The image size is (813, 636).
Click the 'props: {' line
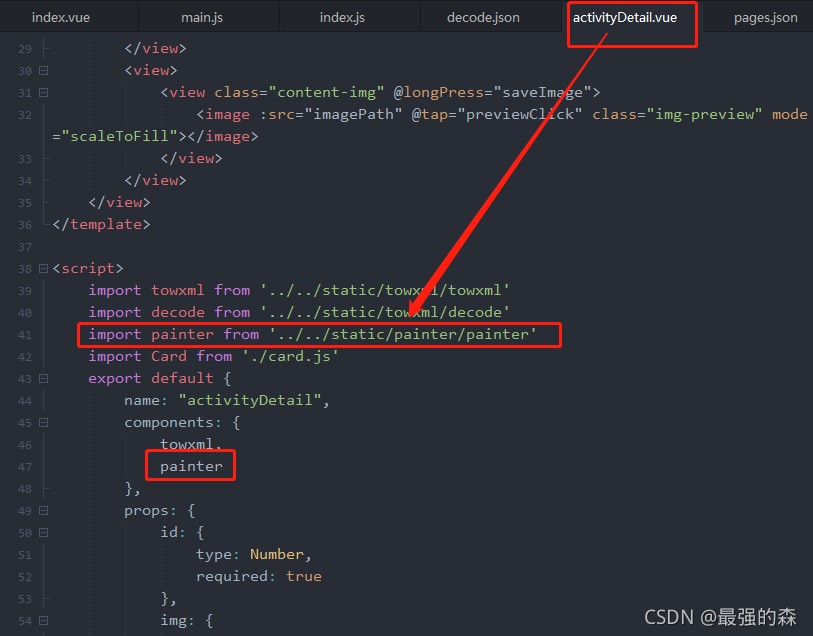tap(160, 511)
